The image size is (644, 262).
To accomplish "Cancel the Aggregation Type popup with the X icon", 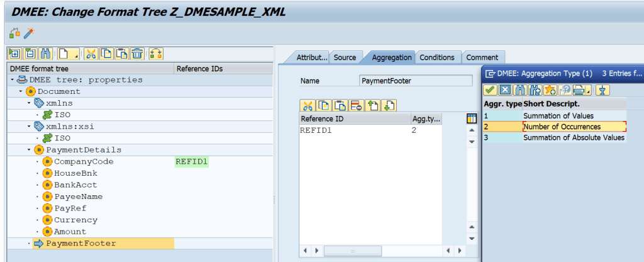I will coord(505,89).
